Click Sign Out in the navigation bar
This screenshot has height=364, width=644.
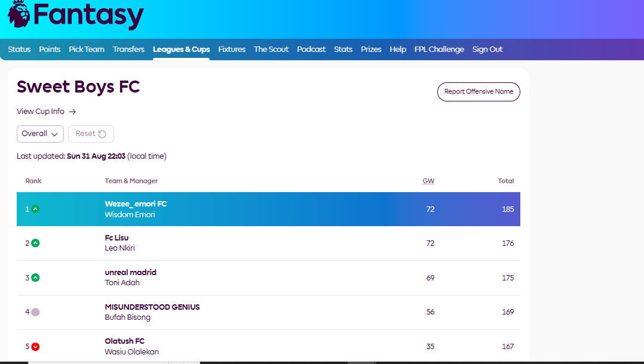pos(487,50)
